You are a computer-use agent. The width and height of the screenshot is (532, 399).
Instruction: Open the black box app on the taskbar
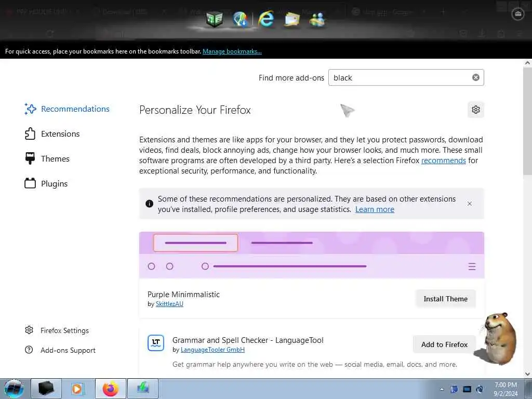(46, 389)
